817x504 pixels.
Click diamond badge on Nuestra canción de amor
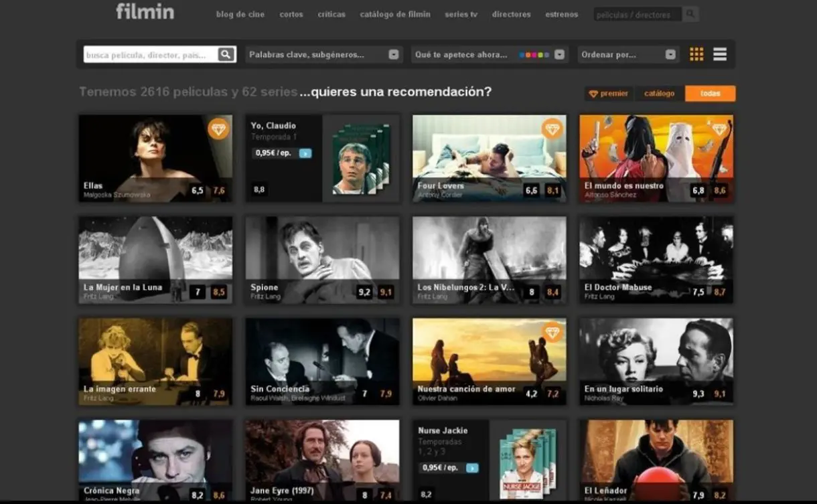point(552,332)
